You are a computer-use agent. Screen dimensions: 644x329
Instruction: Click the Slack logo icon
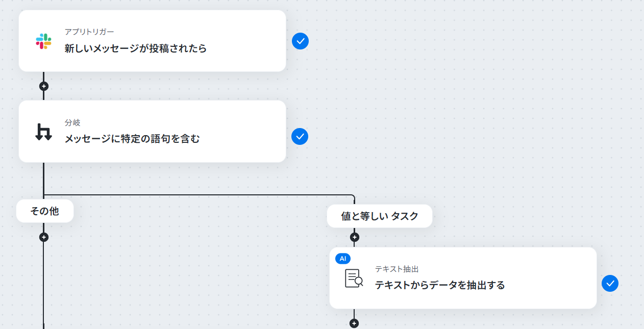(x=44, y=41)
